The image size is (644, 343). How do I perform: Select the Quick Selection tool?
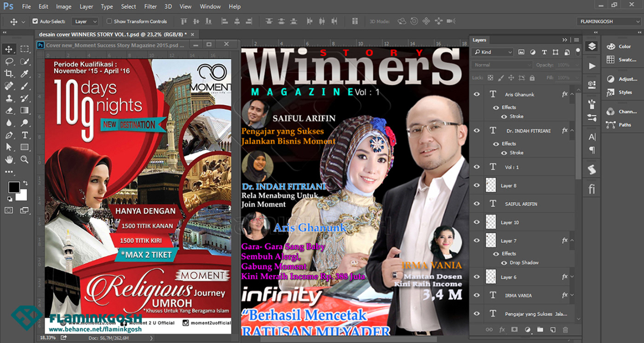(x=24, y=61)
